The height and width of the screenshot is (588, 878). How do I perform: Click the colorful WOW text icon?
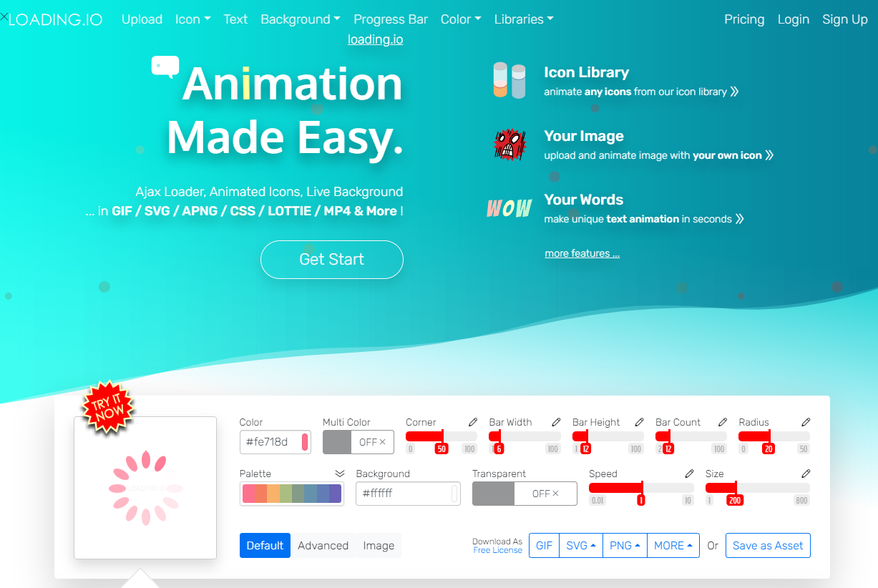pyautogui.click(x=509, y=208)
